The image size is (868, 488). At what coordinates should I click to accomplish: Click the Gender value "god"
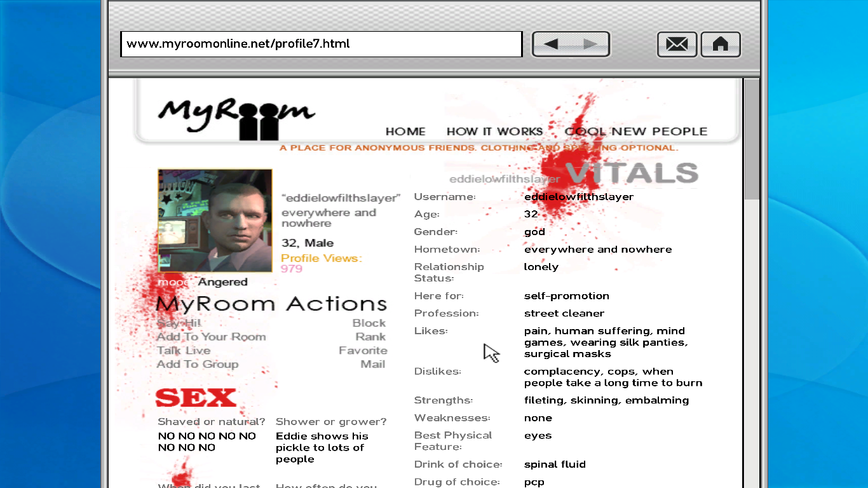point(534,232)
